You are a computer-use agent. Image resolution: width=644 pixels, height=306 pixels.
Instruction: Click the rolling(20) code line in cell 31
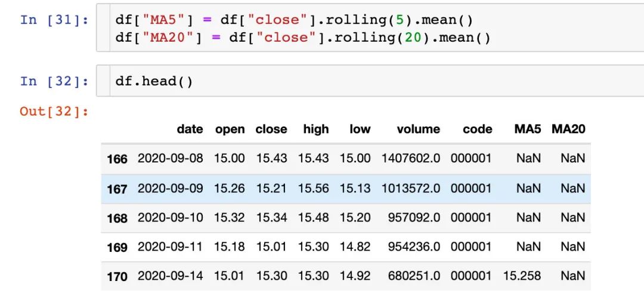[x=303, y=38]
